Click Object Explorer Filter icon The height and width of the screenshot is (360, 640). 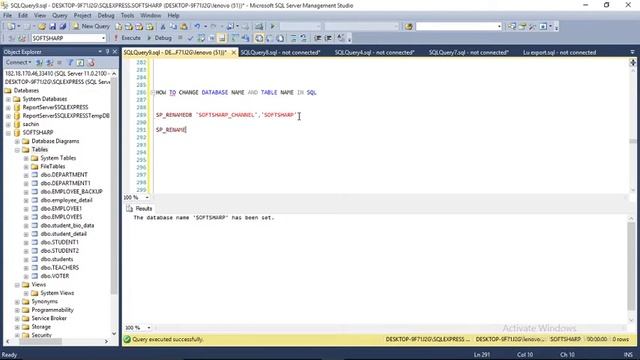[x=70, y=62]
